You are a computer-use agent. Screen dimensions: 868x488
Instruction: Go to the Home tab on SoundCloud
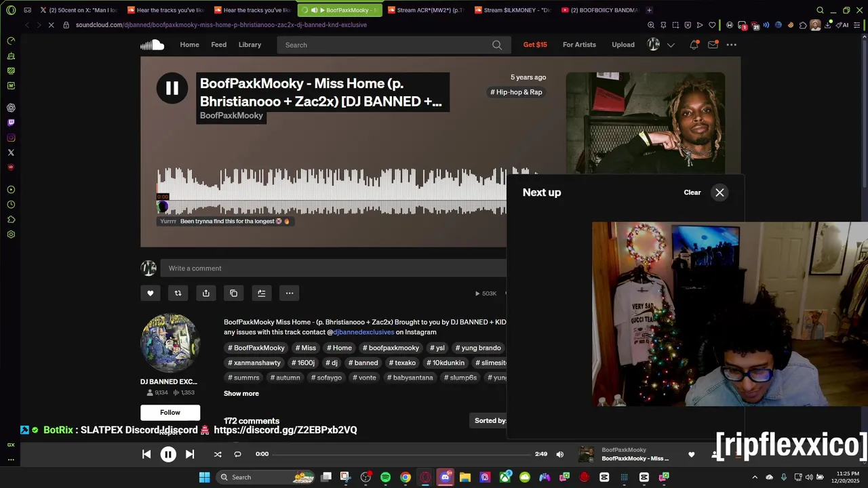pos(189,45)
